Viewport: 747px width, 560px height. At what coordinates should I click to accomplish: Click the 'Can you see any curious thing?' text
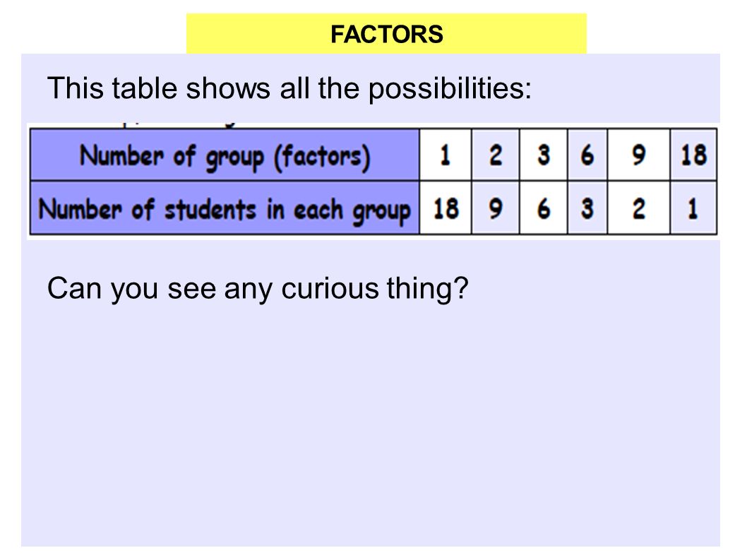coord(258,289)
